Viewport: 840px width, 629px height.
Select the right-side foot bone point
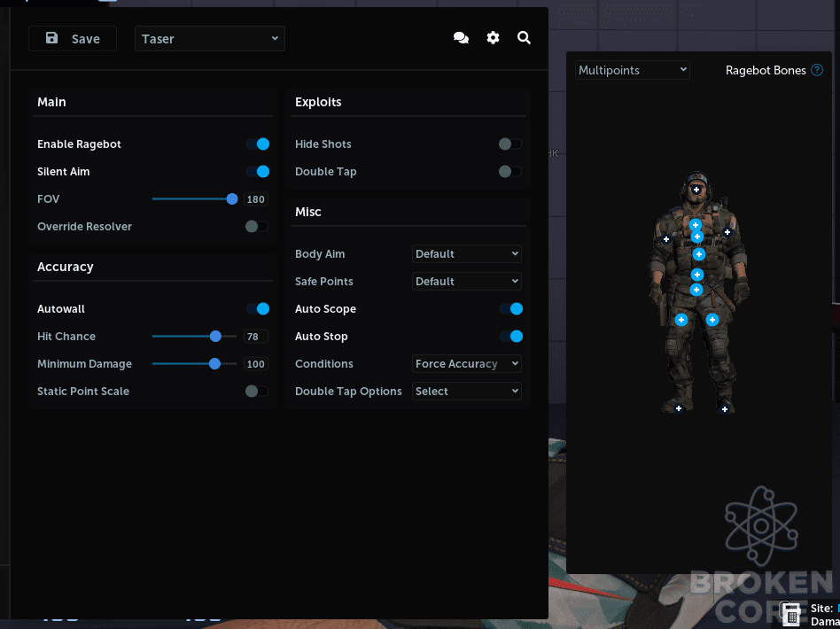click(x=724, y=409)
